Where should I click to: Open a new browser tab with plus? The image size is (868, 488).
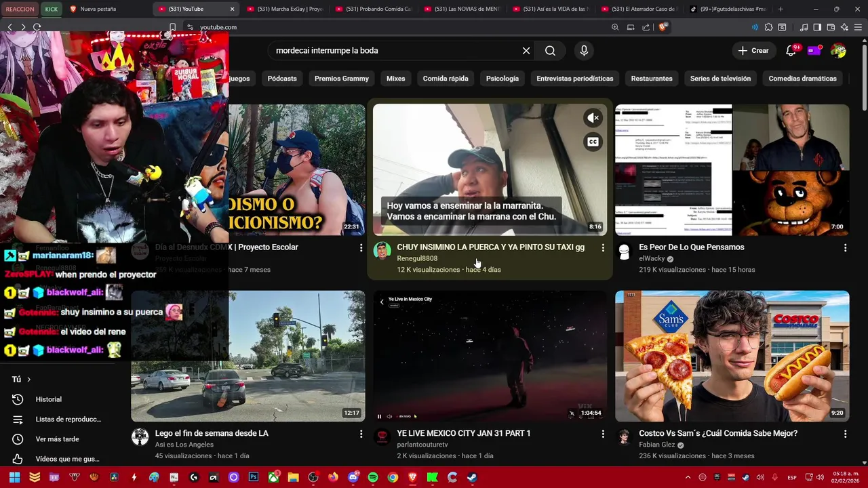click(x=781, y=9)
